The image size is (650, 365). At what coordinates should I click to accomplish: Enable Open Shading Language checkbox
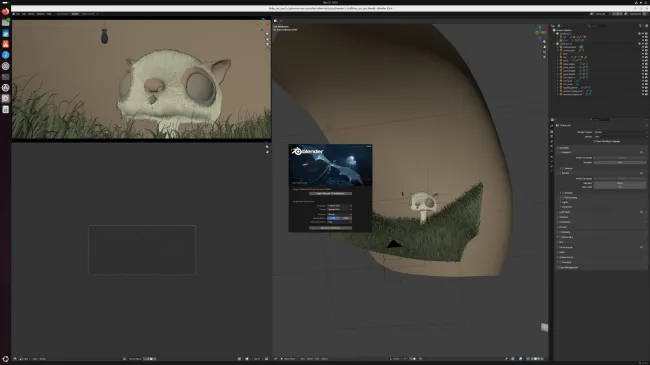(595, 141)
